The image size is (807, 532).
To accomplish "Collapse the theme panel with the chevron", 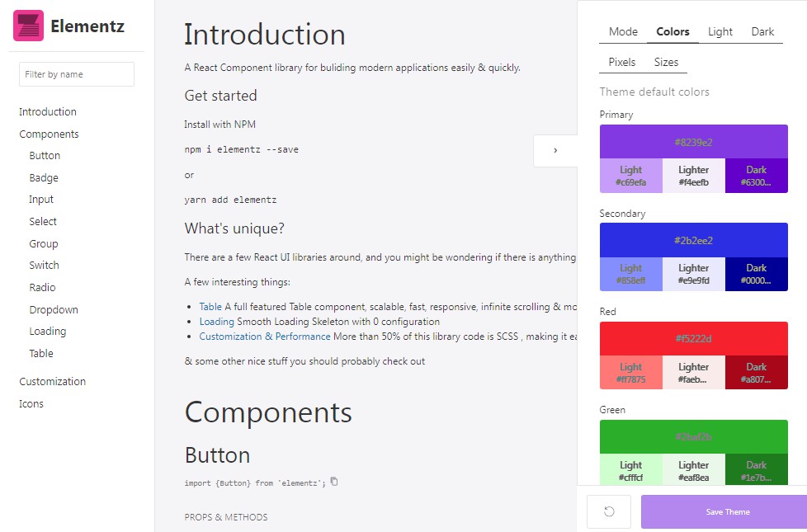I will tap(555, 150).
